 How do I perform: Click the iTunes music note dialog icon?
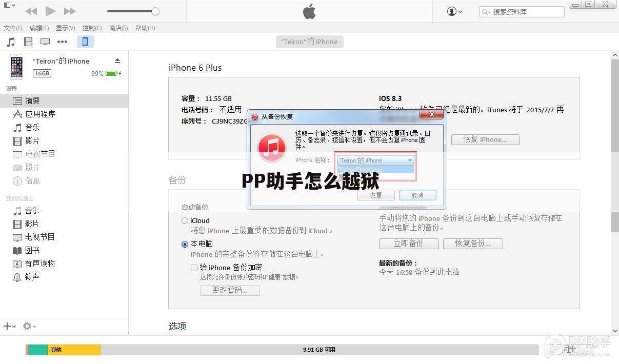[x=272, y=147]
